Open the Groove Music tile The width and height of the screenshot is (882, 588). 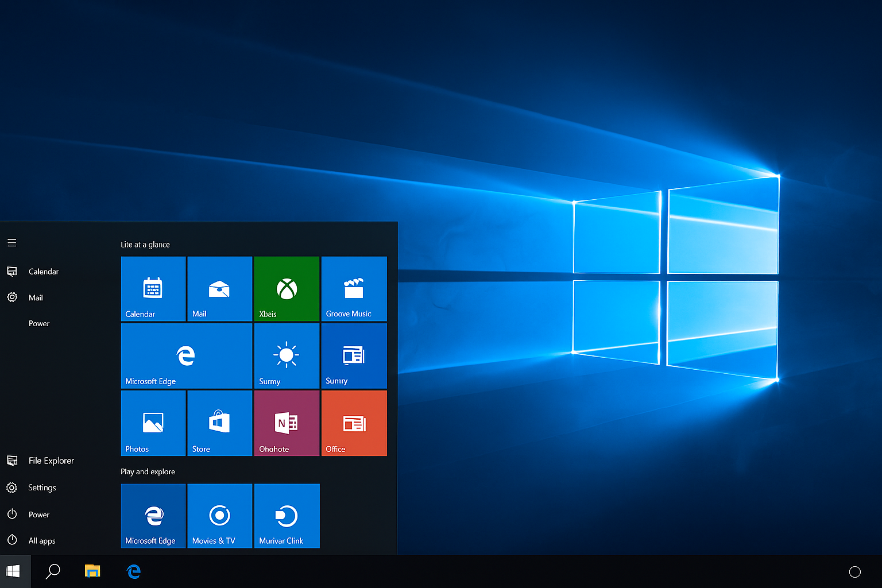pos(354,289)
